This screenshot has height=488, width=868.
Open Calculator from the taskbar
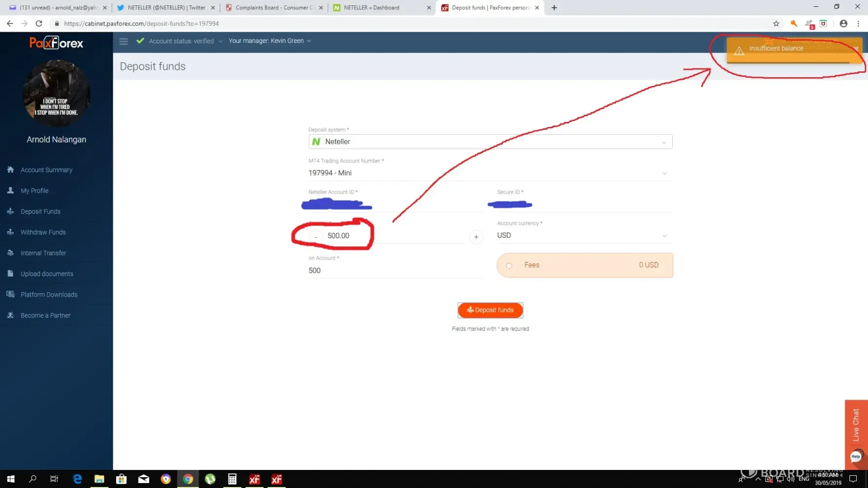232,479
